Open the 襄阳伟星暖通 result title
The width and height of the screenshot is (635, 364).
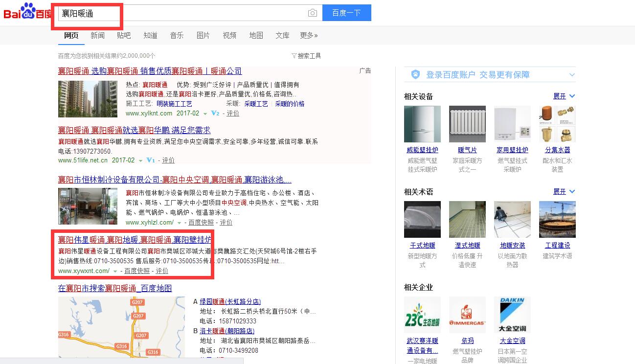pyautogui.click(x=135, y=240)
